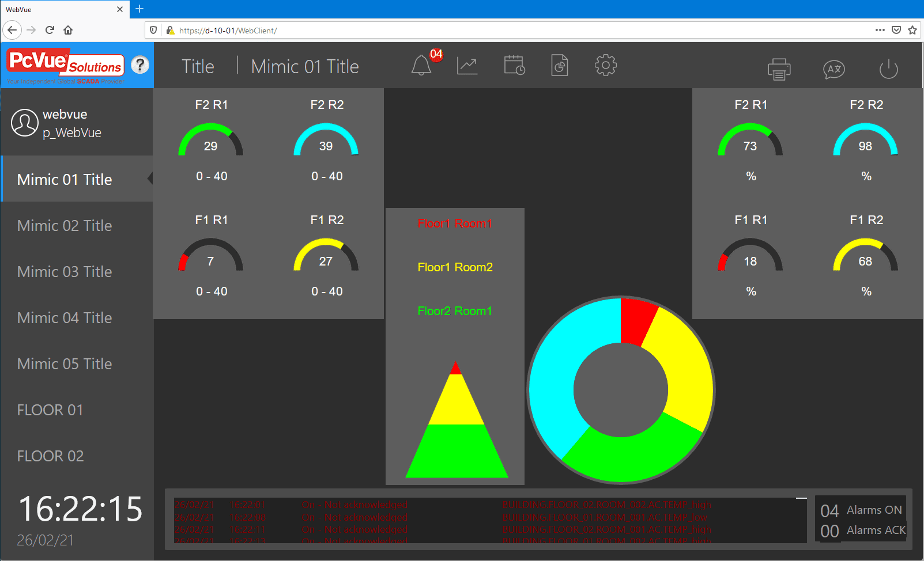Close the WebVue browser tab
924x561 pixels.
coord(120,9)
